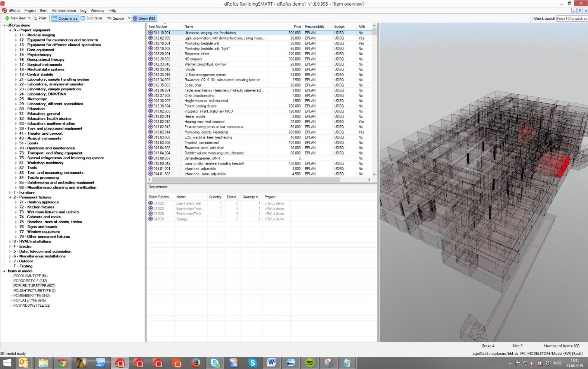
Task: Click the Search binoculars icon
Action: pyautogui.click(x=110, y=18)
